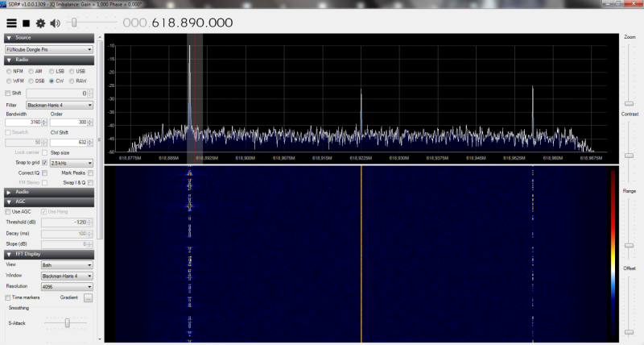
Task: Select the DSB mode radio button
Action: (x=31, y=81)
